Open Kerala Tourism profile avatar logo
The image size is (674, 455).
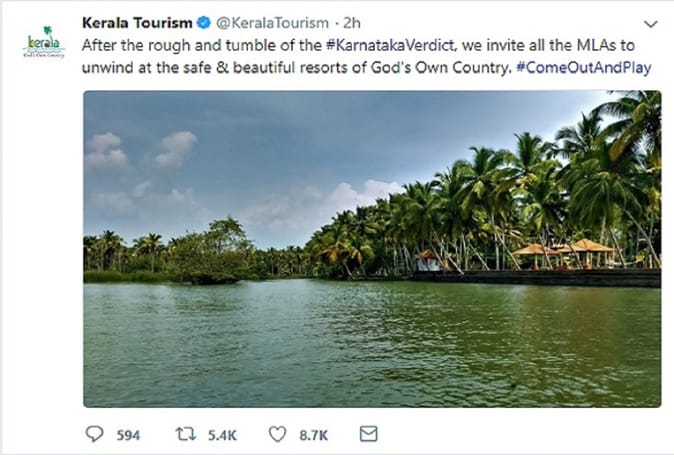(x=43, y=42)
